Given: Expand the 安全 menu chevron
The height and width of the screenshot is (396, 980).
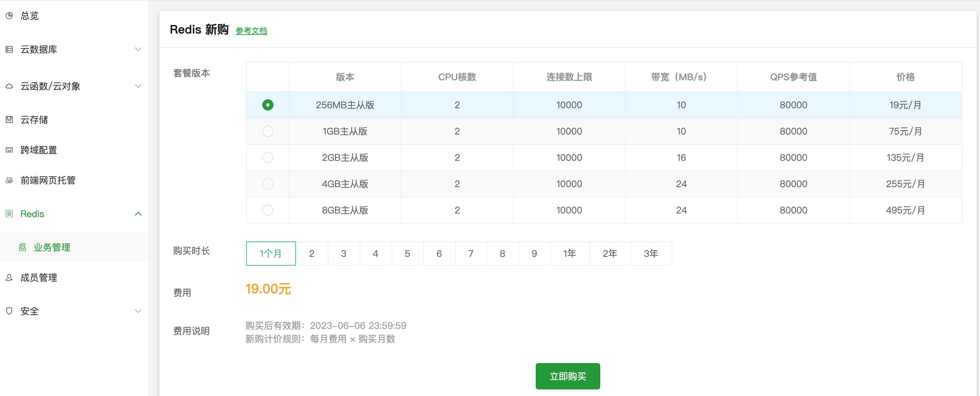Looking at the screenshot, I should click(138, 311).
